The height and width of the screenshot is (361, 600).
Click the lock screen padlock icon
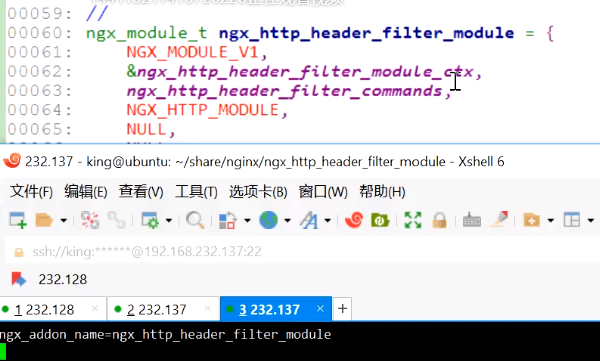[440, 221]
